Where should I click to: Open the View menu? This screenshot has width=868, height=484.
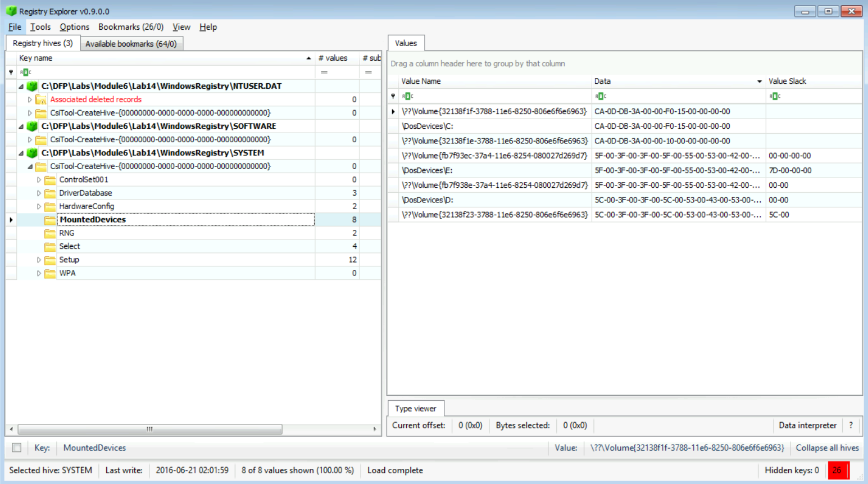pos(181,27)
